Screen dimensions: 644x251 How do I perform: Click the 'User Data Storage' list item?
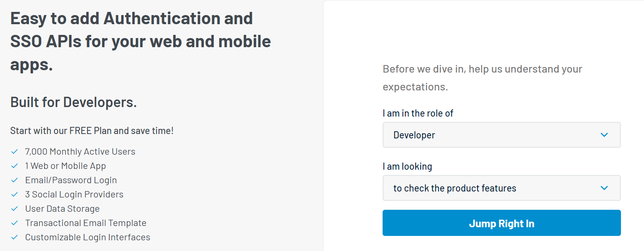(x=62, y=209)
